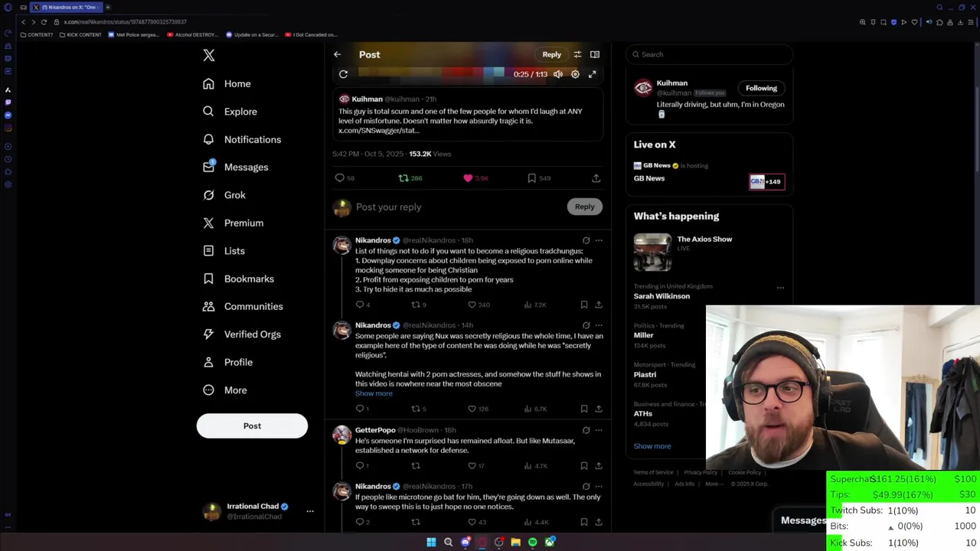
Task: Toggle like heart on main post
Action: click(x=468, y=178)
